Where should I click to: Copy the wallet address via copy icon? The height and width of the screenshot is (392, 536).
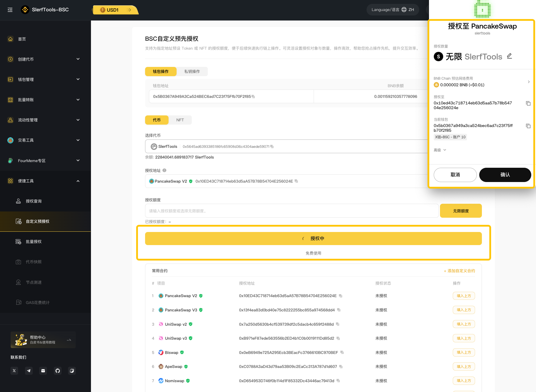click(253, 97)
